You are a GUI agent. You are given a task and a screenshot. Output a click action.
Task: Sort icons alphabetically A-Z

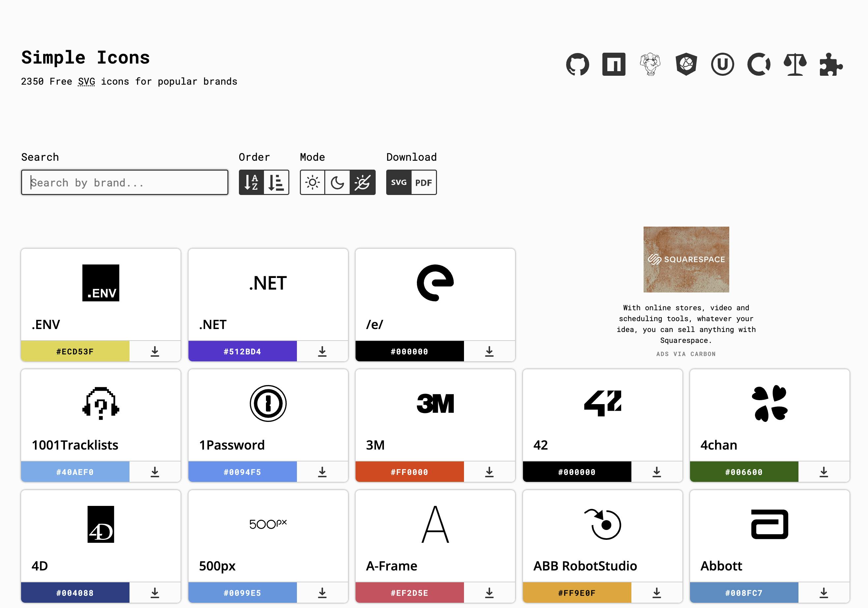click(251, 182)
